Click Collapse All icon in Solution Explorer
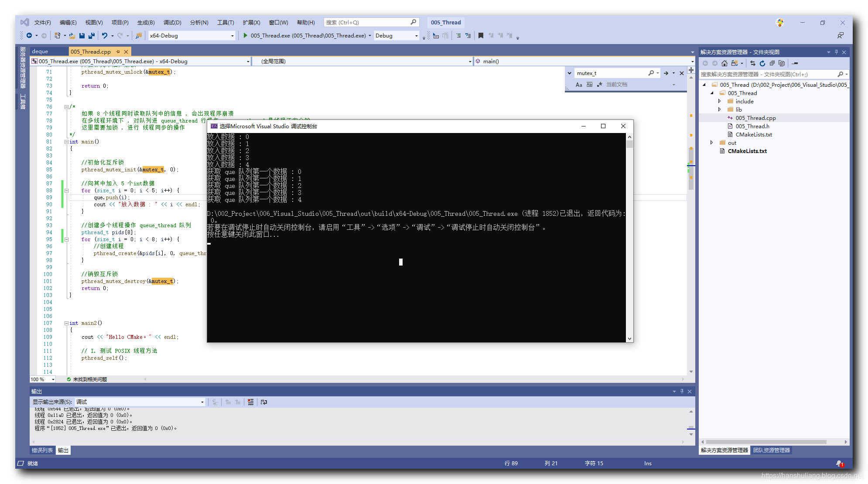 (x=772, y=63)
